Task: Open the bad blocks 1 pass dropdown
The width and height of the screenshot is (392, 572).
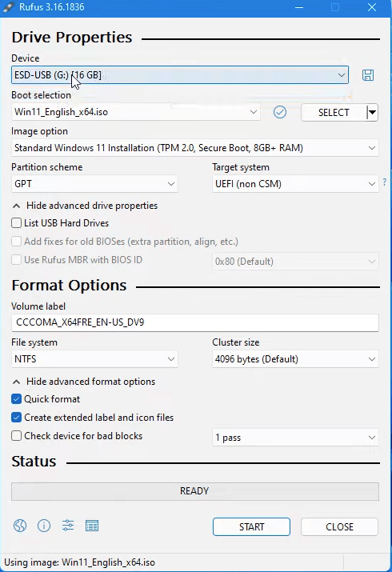Action: (295, 438)
